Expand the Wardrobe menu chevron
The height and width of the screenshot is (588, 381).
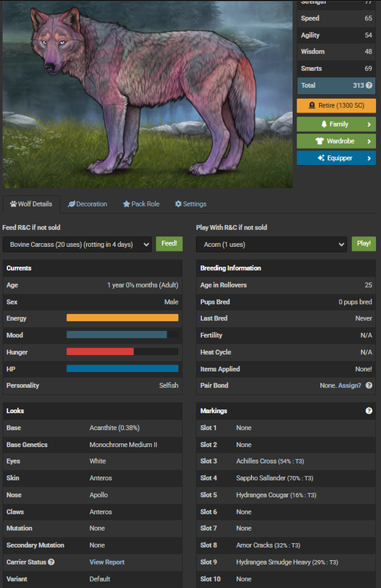point(369,141)
